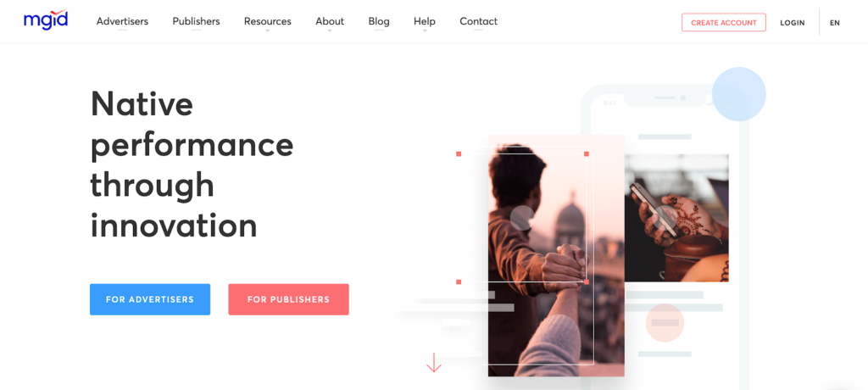The height and width of the screenshot is (390, 868).
Task: Expand the Help dropdown
Action: pyautogui.click(x=425, y=21)
